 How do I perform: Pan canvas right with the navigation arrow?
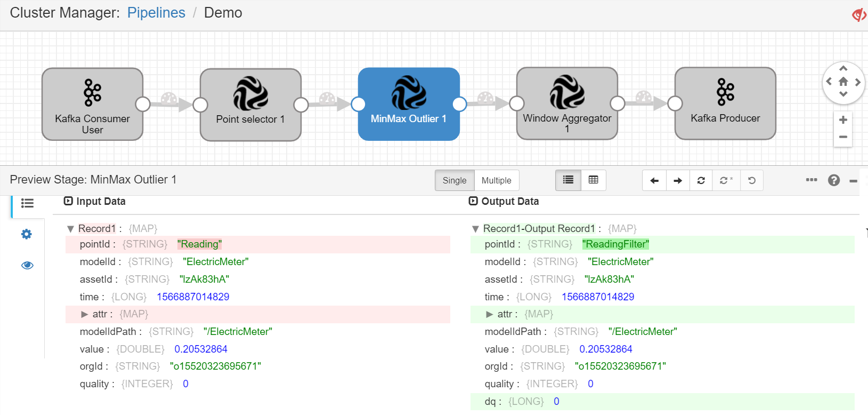click(x=857, y=82)
